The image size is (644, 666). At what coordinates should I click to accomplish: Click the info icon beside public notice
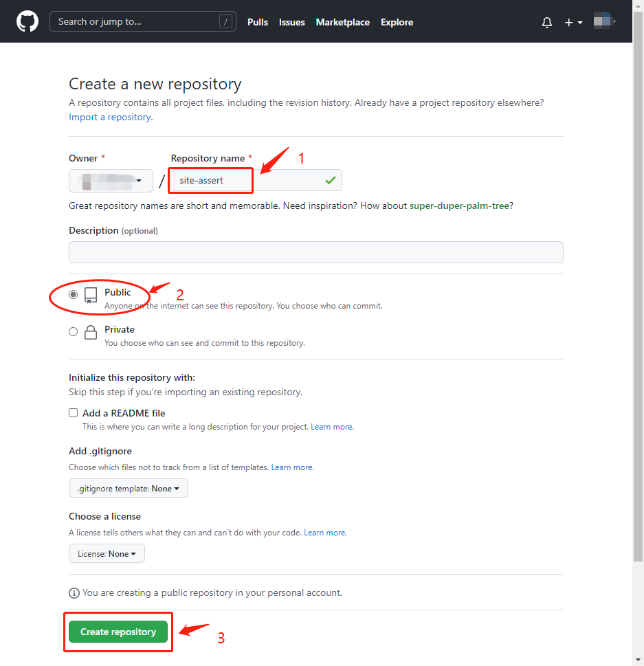(74, 592)
